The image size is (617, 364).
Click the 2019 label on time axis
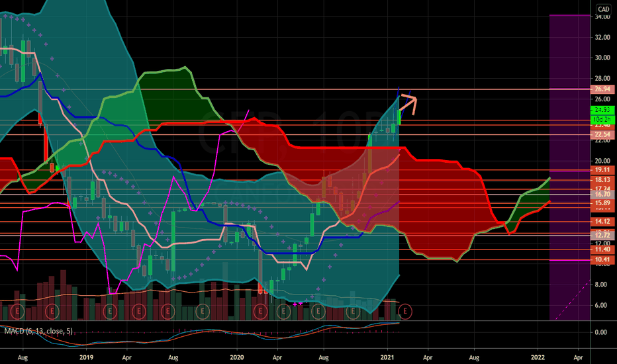(x=86, y=357)
